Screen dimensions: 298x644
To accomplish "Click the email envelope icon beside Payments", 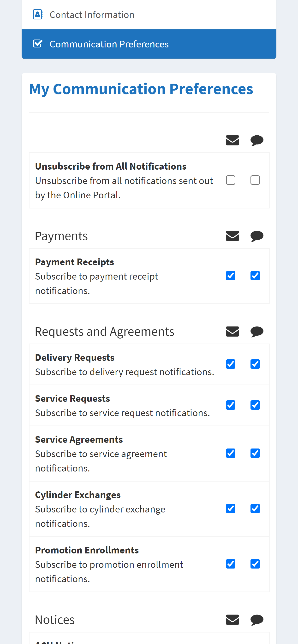I will [x=232, y=236].
